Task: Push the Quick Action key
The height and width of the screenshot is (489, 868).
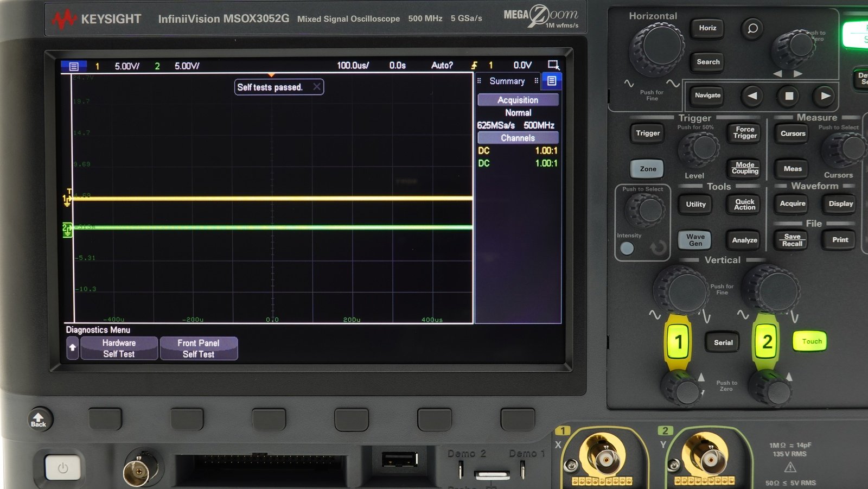Action: (744, 204)
